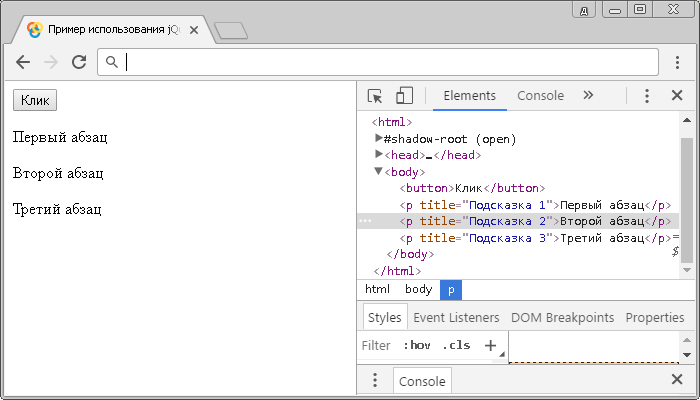This screenshot has width=700, height=400.
Task: Click the Elements tree scrollbar up arrow
Action: [687, 120]
